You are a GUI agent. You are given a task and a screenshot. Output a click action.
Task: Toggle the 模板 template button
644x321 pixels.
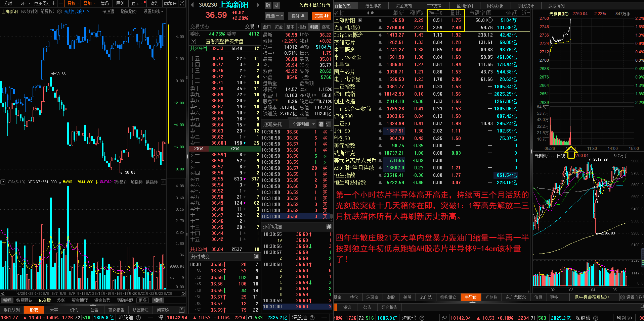(x=158, y=300)
